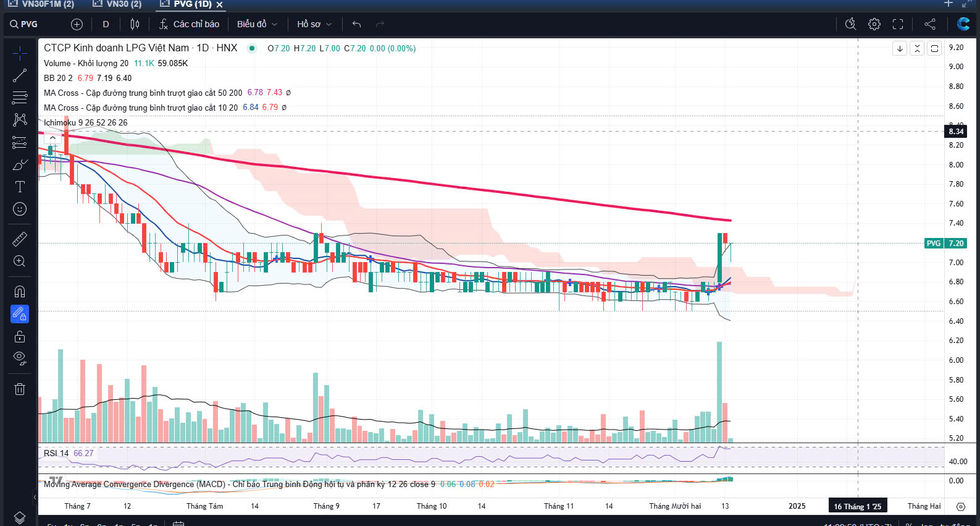Switch to the VN30F1M (2) tab
This screenshot has width=980, height=526.
(x=42, y=4)
